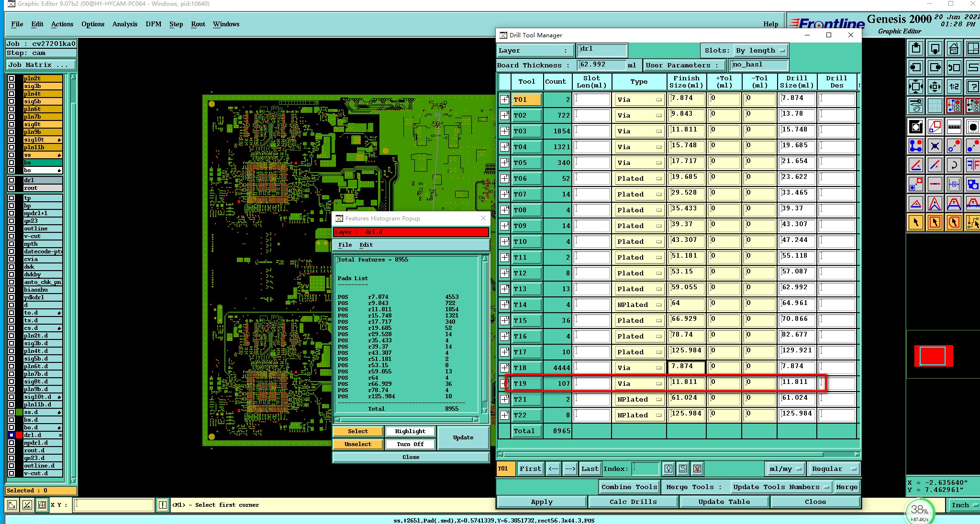Open the Windows menu
This screenshot has height=524, width=980.
(226, 24)
